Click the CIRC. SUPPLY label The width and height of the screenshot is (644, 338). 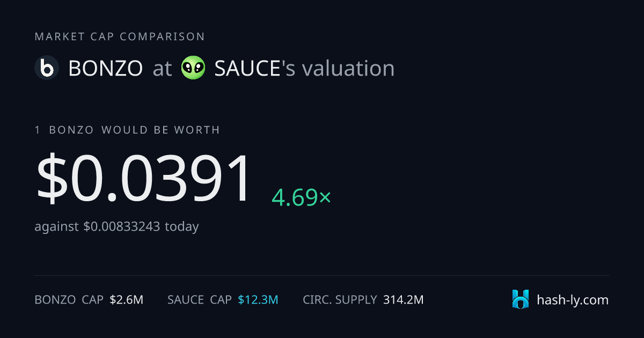point(340,300)
